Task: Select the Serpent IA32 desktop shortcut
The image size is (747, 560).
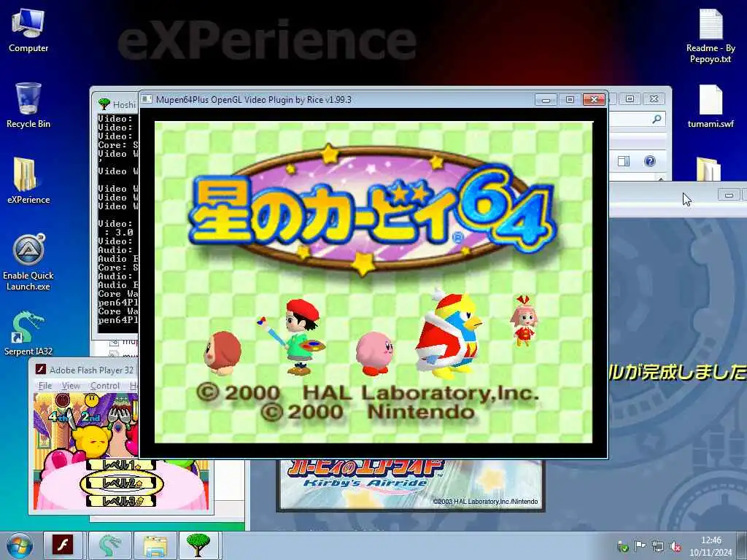Action: pyautogui.click(x=28, y=332)
